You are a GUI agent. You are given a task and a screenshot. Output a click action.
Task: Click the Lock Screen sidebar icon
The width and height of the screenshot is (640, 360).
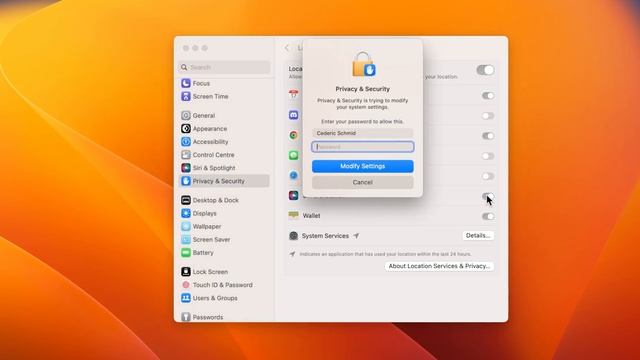[x=186, y=271]
